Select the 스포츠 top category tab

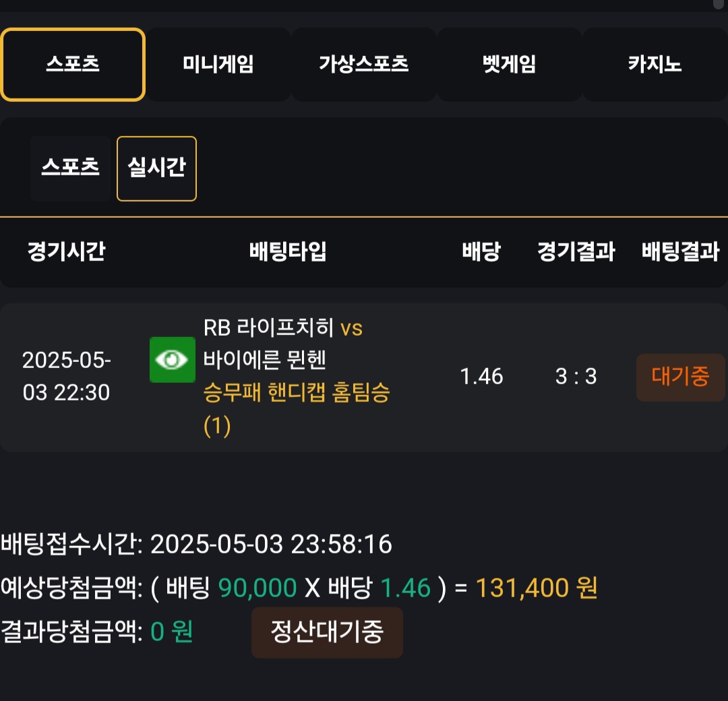coord(73,65)
